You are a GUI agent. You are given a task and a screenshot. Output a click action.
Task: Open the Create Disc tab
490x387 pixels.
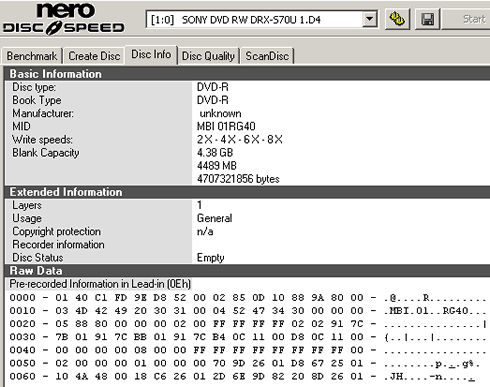tap(94, 56)
